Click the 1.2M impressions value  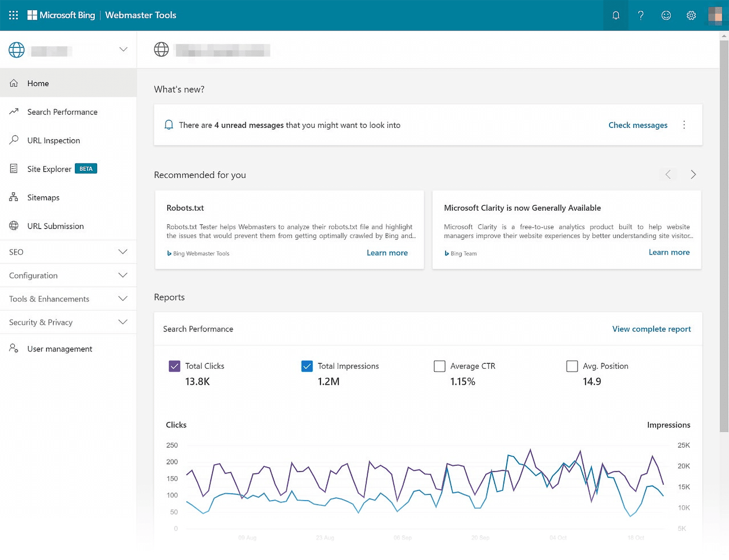coord(329,382)
